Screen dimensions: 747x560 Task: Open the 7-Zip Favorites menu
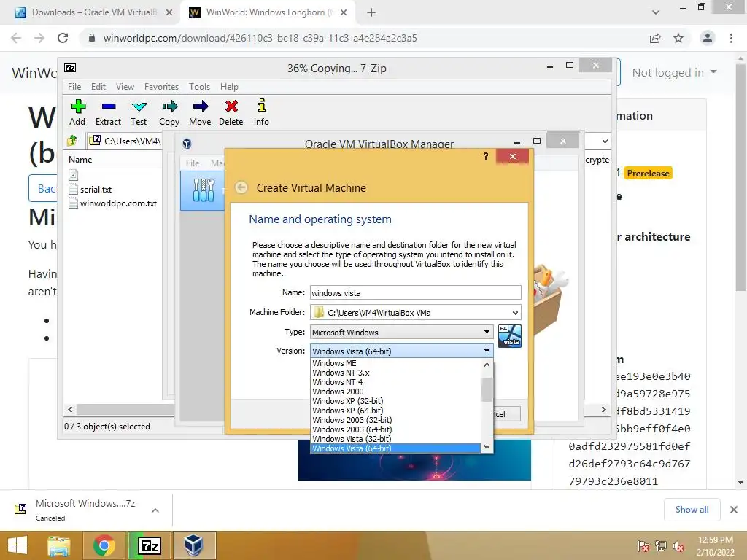tap(161, 87)
